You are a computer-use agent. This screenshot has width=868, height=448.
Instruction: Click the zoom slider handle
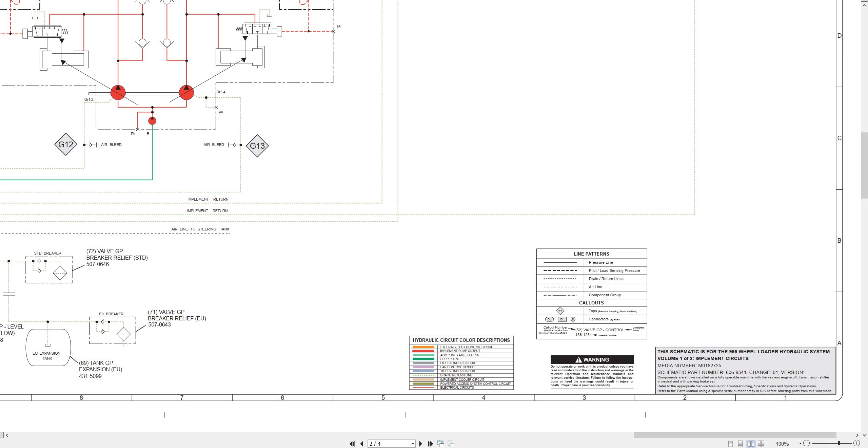[x=839, y=443]
